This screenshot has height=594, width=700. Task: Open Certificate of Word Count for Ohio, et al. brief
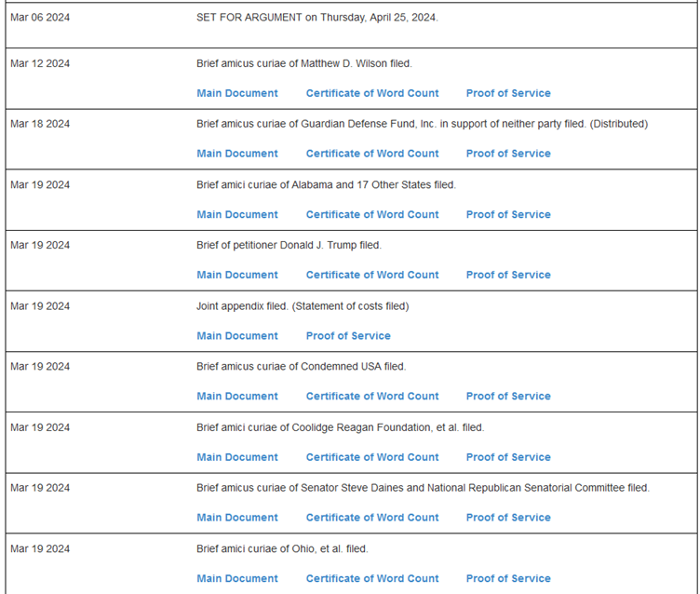[x=372, y=579]
